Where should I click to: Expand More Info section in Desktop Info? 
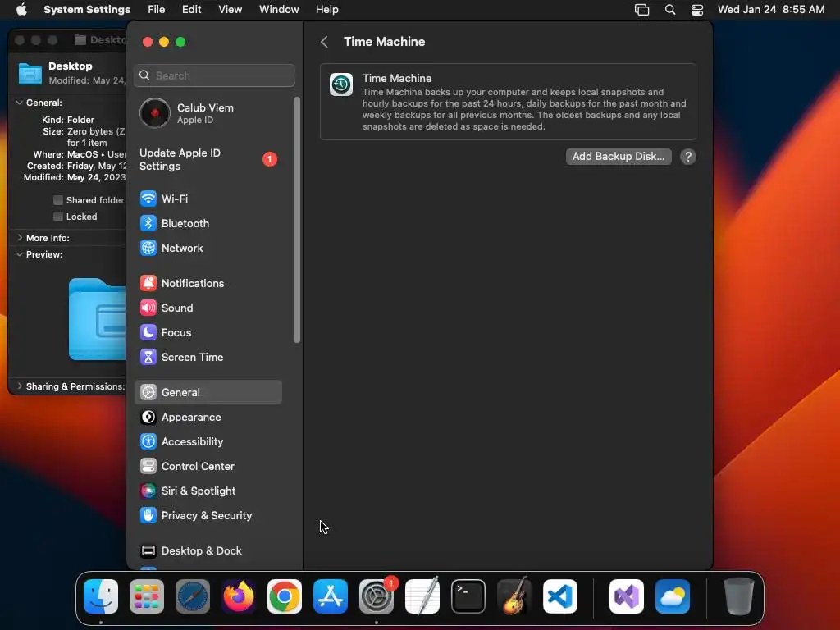(x=20, y=237)
